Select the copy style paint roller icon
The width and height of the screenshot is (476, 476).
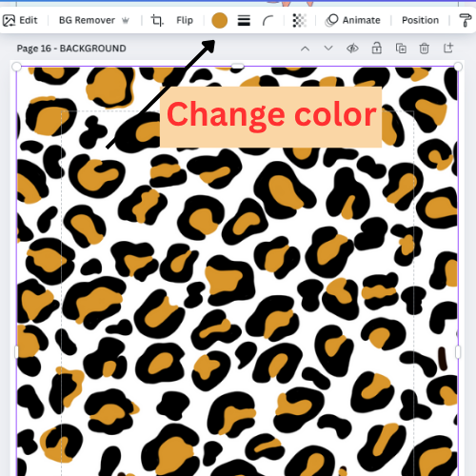coord(465,20)
